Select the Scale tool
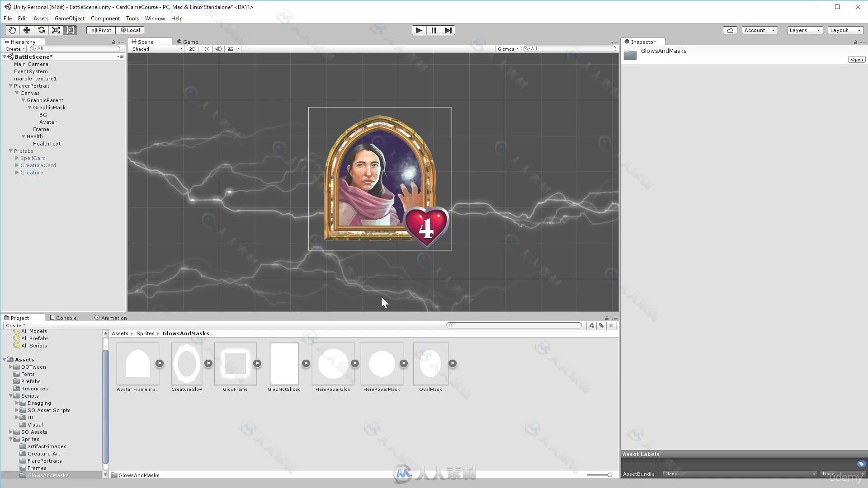 coord(56,30)
